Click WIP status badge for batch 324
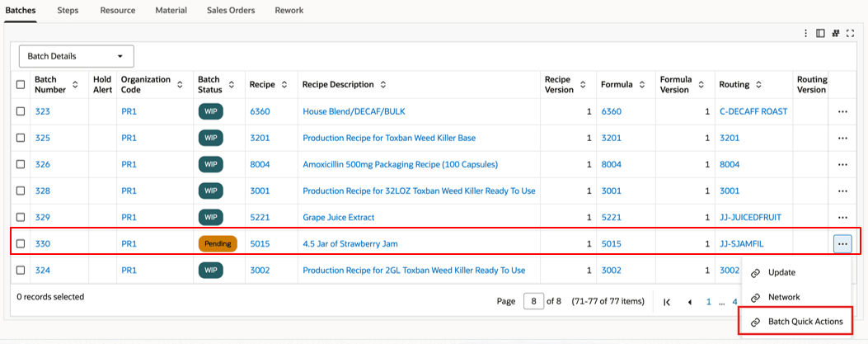Image resolution: width=868 pixels, height=344 pixels. [210, 271]
